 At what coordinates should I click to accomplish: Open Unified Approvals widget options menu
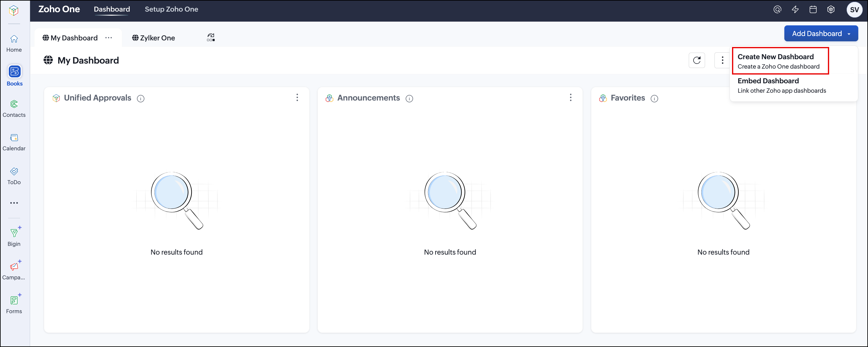pos(297,97)
